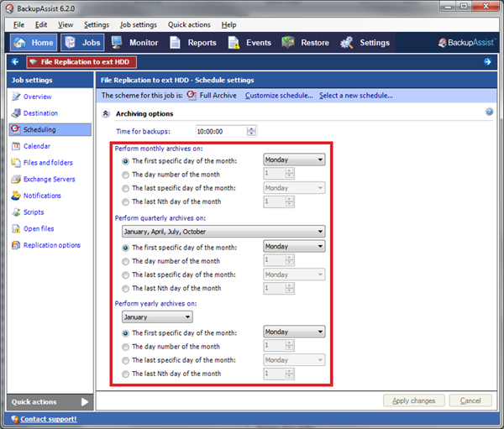
Task: Select yearly 'The last specific day' radio
Action: (125, 360)
